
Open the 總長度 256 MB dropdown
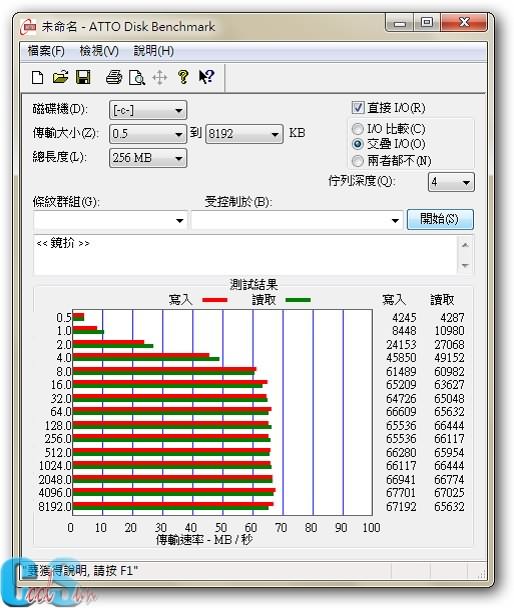(x=148, y=158)
